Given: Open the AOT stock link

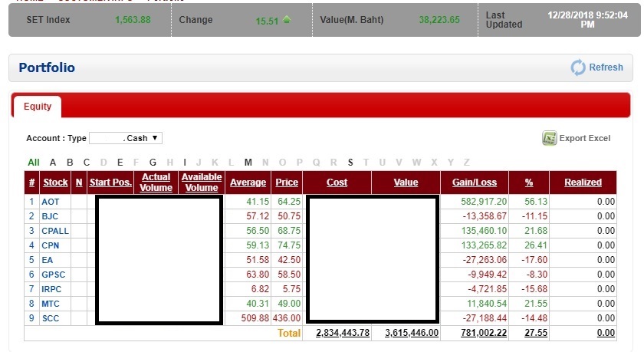Looking at the screenshot, I should (x=50, y=202).
